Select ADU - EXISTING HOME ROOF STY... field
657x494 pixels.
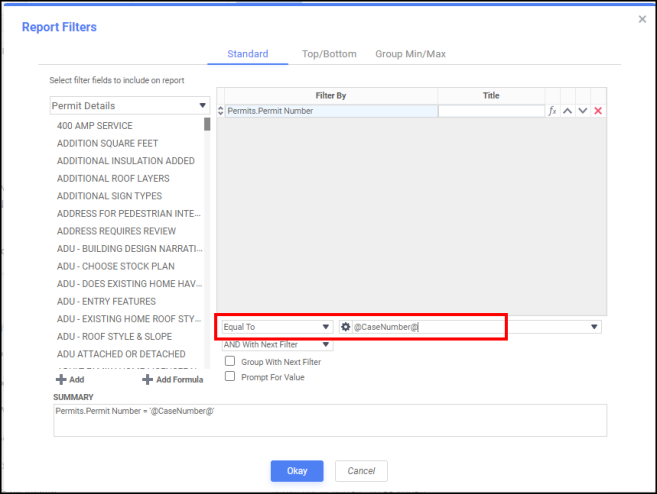[x=129, y=319]
